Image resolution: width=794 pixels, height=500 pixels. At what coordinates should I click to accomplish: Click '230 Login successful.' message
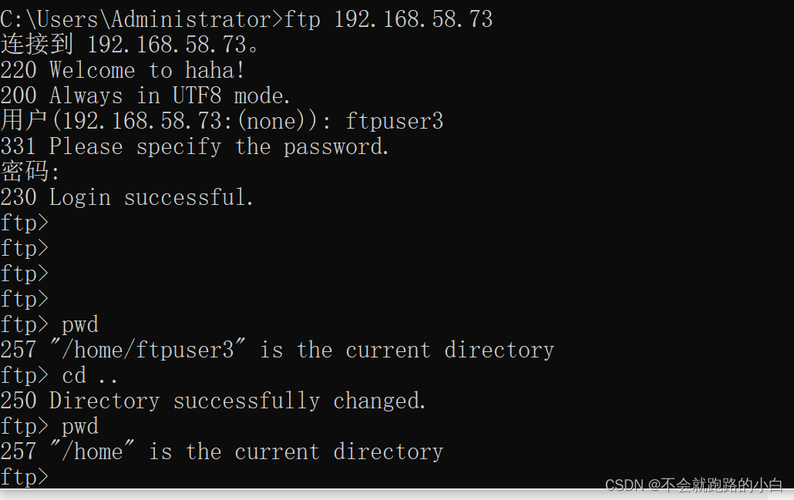tap(127, 197)
